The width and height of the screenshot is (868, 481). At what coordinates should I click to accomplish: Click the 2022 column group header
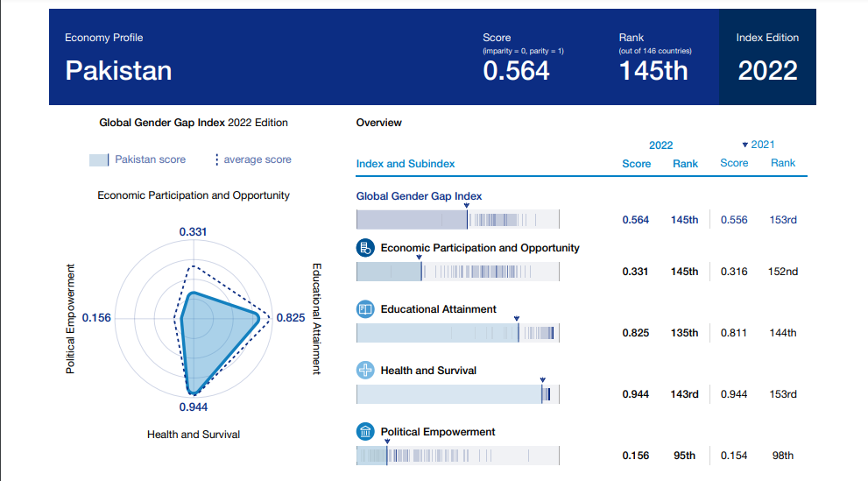tap(661, 145)
